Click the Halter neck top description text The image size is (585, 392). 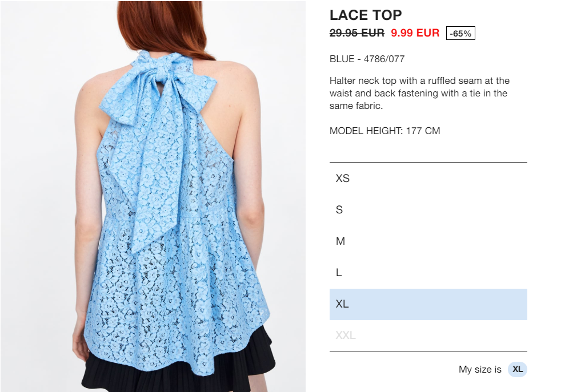tap(419, 93)
